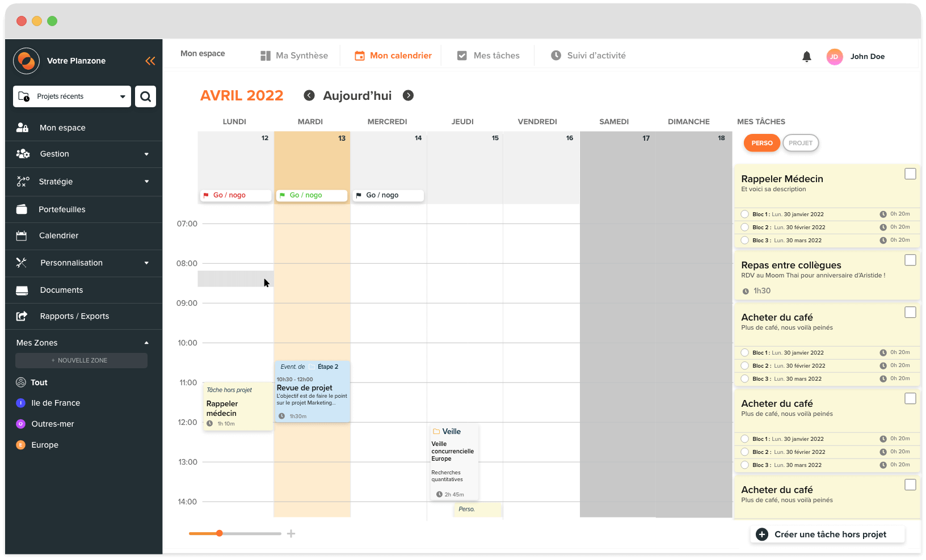Open the Projets récents dropdown
926x560 pixels.
(x=72, y=96)
